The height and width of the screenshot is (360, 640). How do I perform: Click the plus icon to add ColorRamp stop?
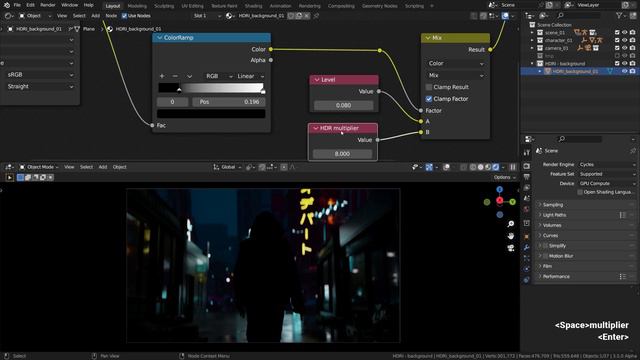point(162,76)
